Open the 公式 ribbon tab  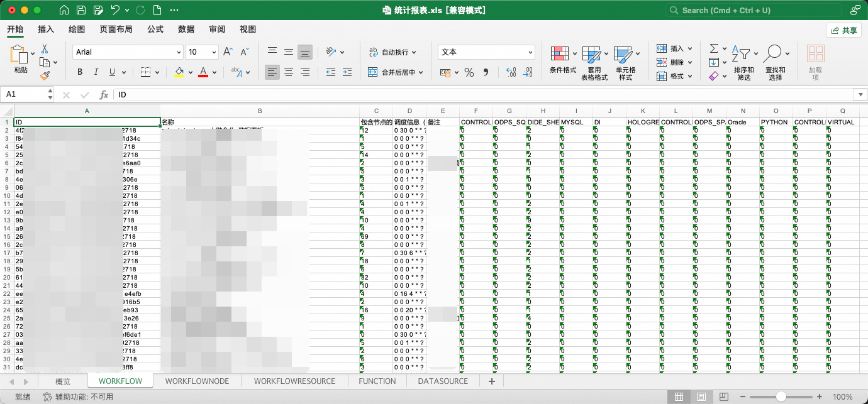click(x=155, y=29)
